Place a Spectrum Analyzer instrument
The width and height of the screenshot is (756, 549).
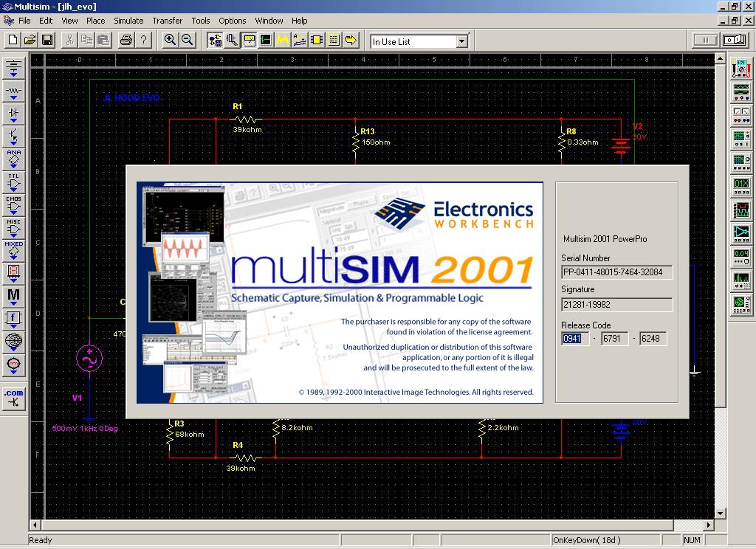tap(741, 280)
